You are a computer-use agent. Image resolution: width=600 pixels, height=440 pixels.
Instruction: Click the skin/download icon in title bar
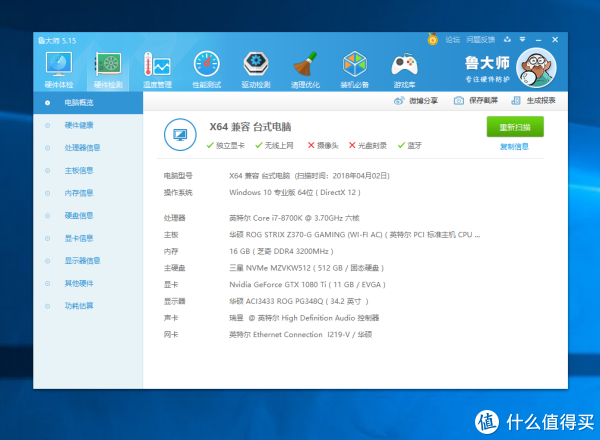click(x=507, y=39)
